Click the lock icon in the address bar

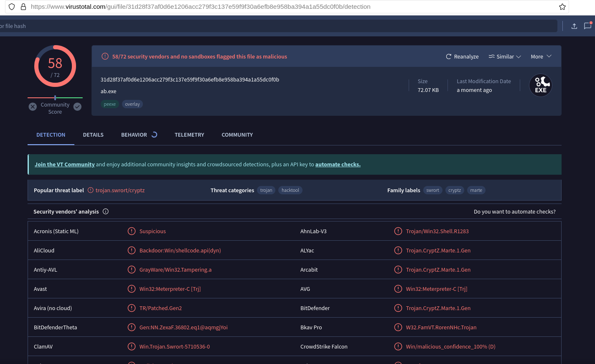(x=23, y=7)
